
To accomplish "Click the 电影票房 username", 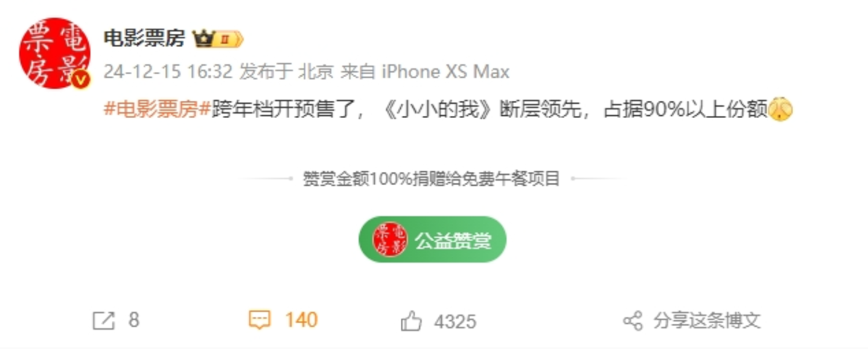I will point(144,39).
